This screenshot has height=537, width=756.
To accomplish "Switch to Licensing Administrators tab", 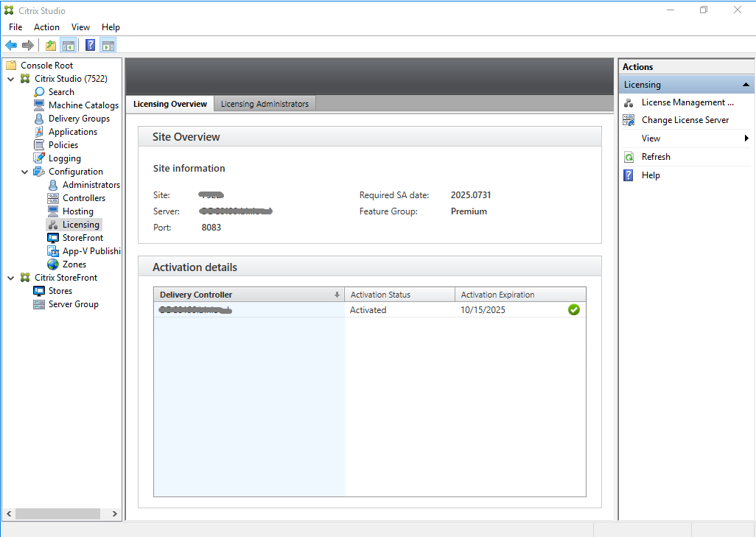I will [265, 104].
